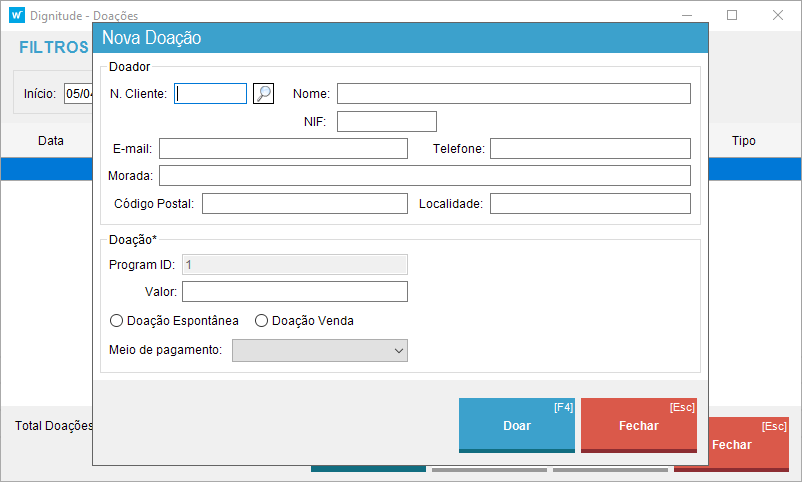This screenshot has width=802, height=482.
Task: Focus the N. Cliente input field
Action: pyautogui.click(x=211, y=93)
